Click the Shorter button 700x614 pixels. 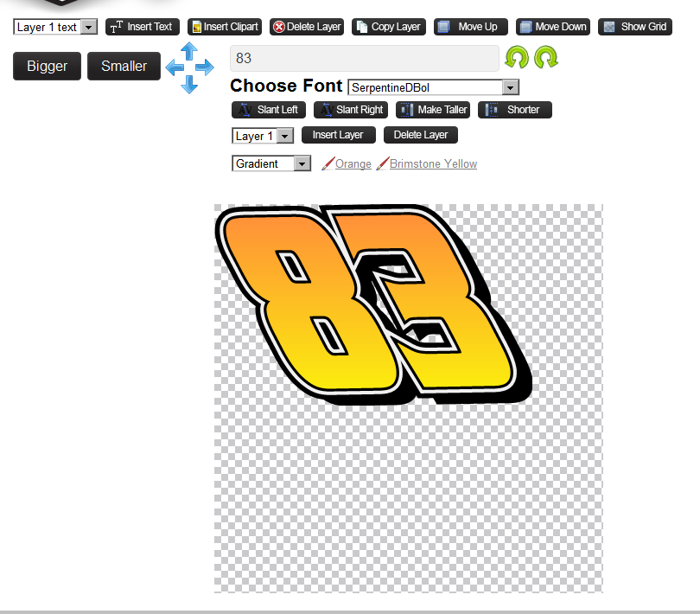click(515, 110)
